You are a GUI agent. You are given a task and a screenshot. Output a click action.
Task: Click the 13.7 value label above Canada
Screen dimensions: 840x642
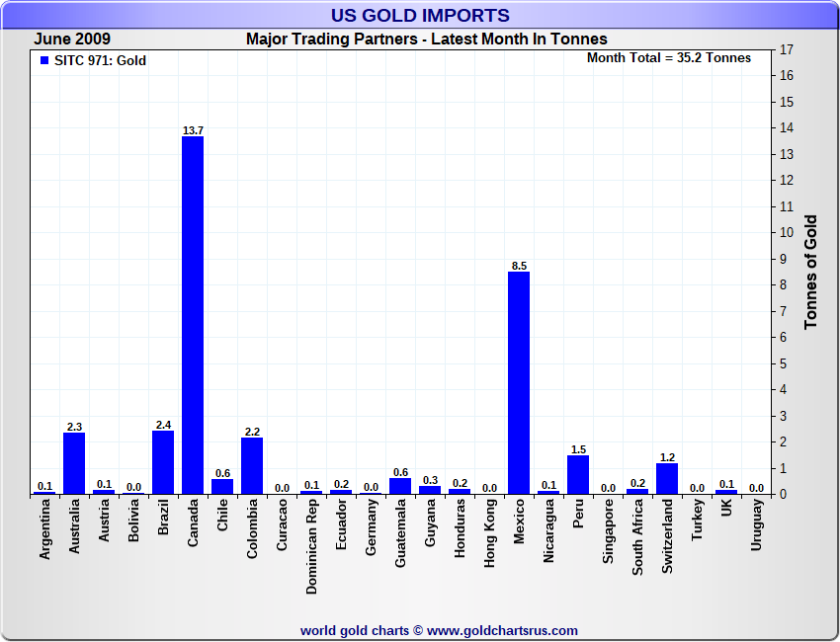pos(193,130)
